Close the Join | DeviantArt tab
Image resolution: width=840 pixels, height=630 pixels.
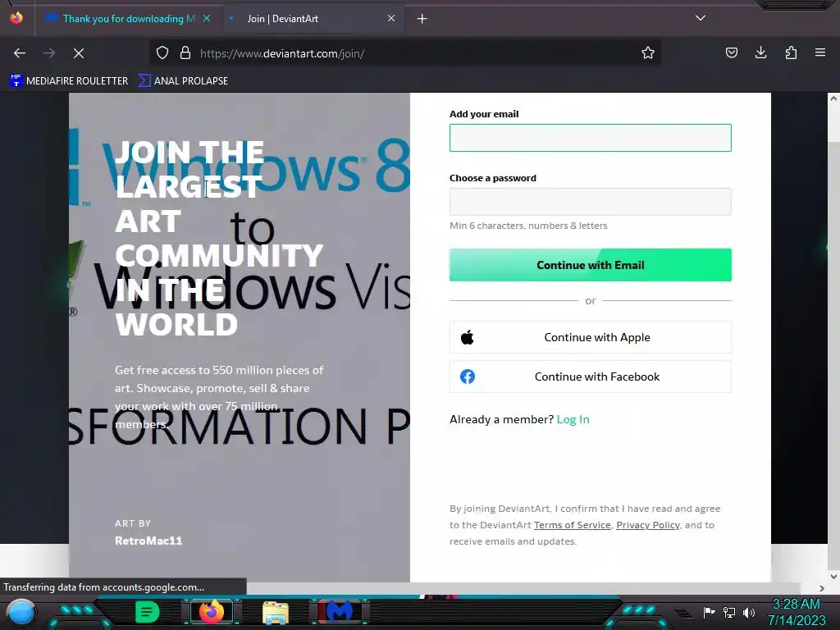[391, 18]
